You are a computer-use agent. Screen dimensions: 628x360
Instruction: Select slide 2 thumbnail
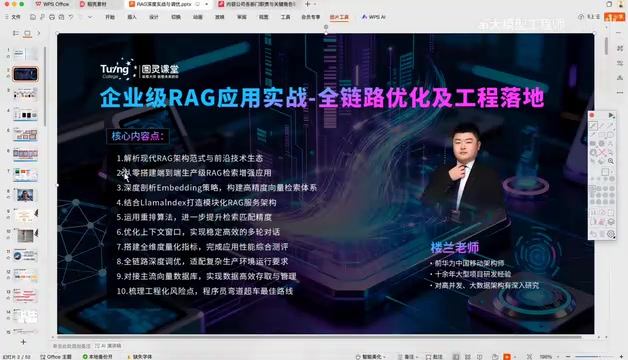pyautogui.click(x=25, y=74)
